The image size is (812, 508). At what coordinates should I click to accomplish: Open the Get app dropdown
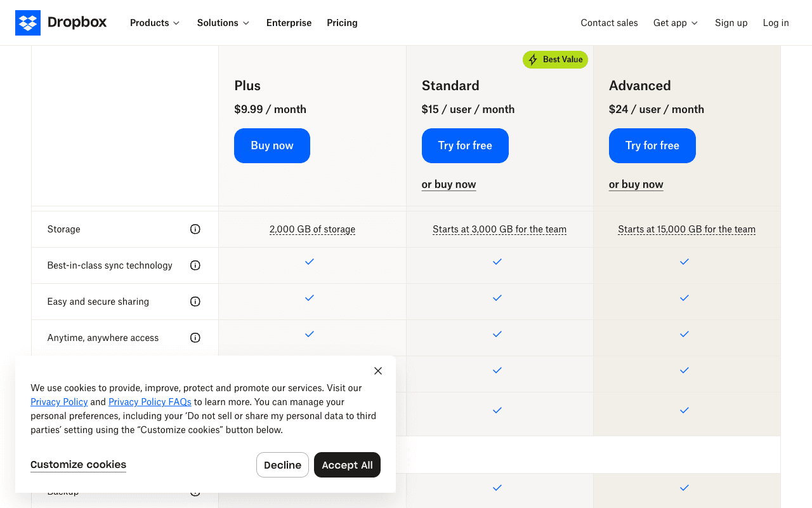coord(676,23)
